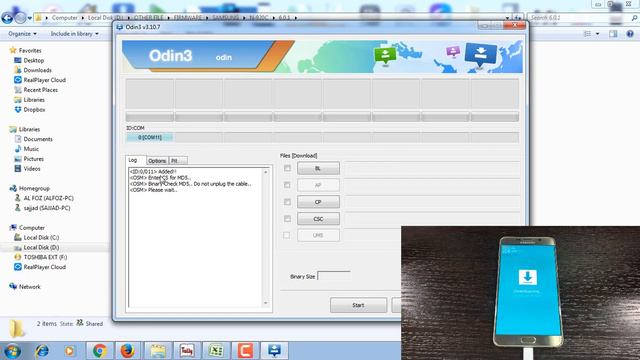The width and height of the screenshot is (640, 360).
Task: Open Explorer help icon
Action: [630, 34]
